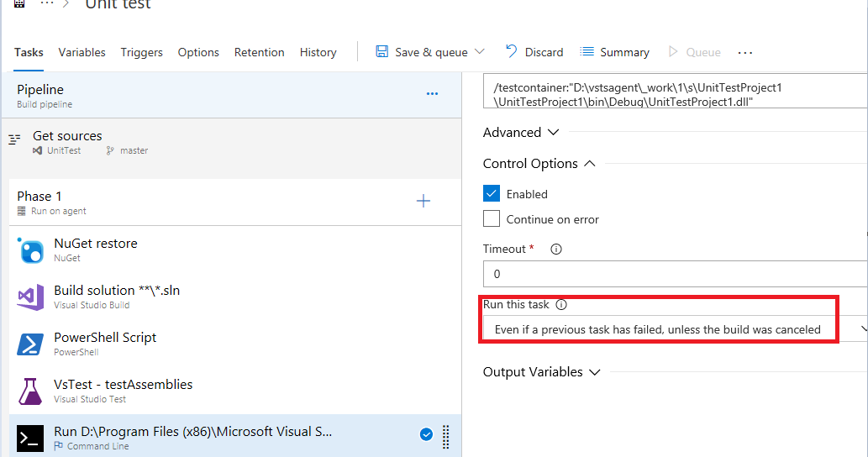The image size is (868, 457).
Task: Select the VsTest flask icon
Action: click(x=31, y=391)
